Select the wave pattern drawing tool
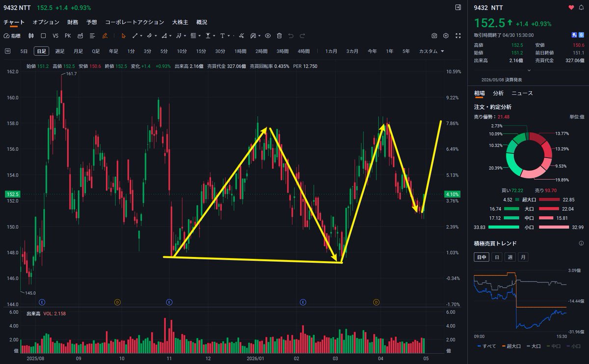The width and height of the screenshot is (589, 364). pos(179,36)
